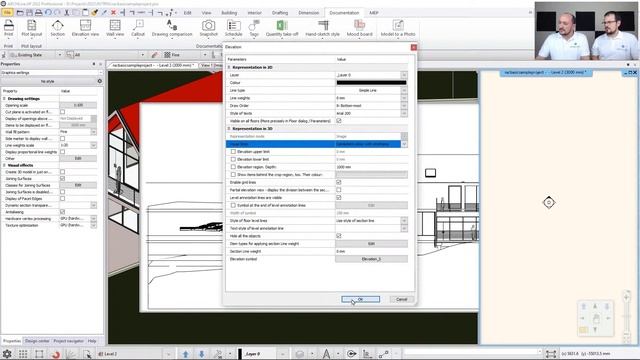Open Style of floor level lines dropdown
This screenshot has height=360, width=640.
[x=404, y=220]
